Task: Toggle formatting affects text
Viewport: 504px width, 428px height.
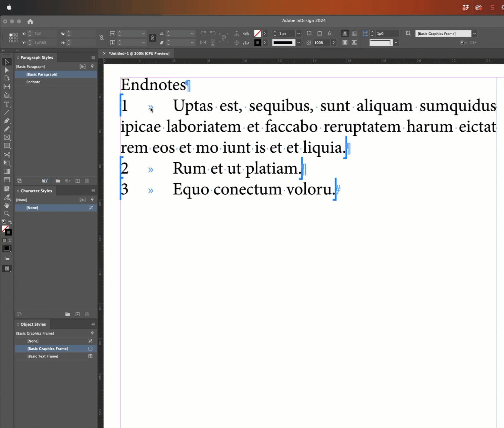Action: coord(10,240)
